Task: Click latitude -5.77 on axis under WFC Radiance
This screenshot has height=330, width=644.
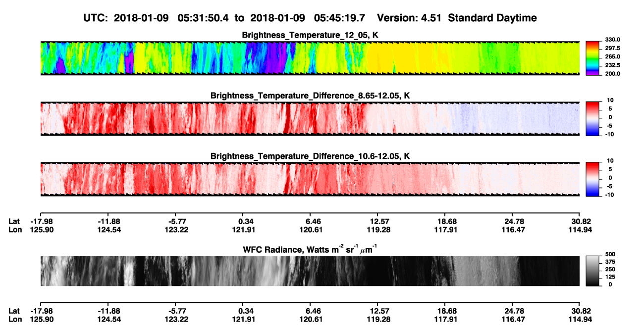Action: pyautogui.click(x=176, y=311)
